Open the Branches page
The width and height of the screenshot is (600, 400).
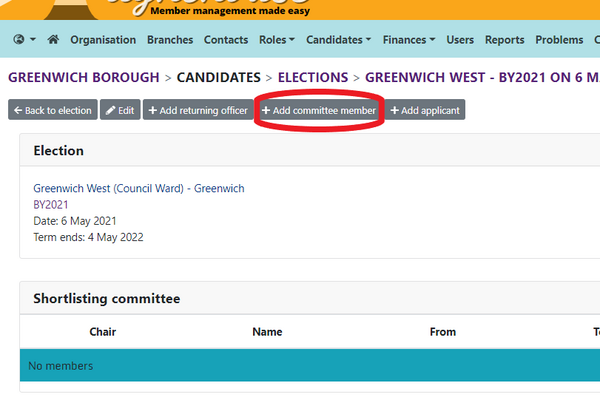(x=170, y=40)
